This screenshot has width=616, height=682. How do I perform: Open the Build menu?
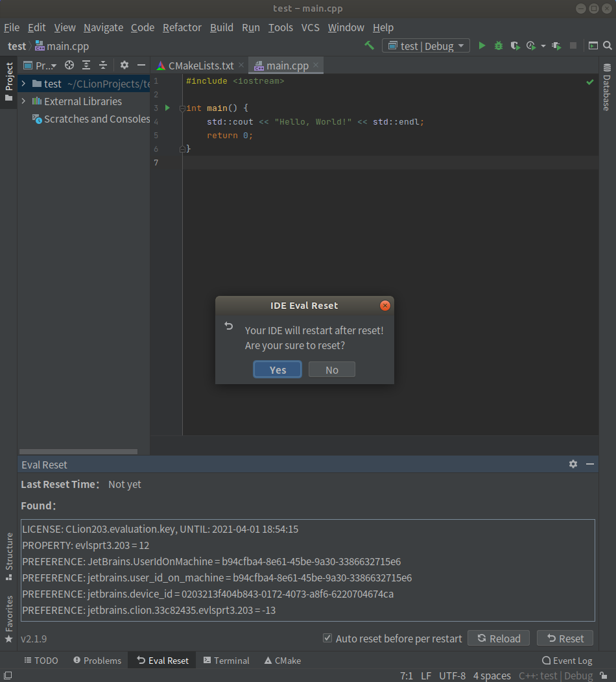pyautogui.click(x=222, y=27)
